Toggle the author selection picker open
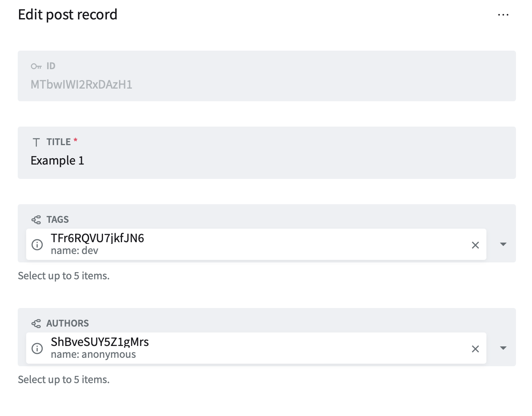Viewport: 532px width, 416px height. [x=503, y=348]
